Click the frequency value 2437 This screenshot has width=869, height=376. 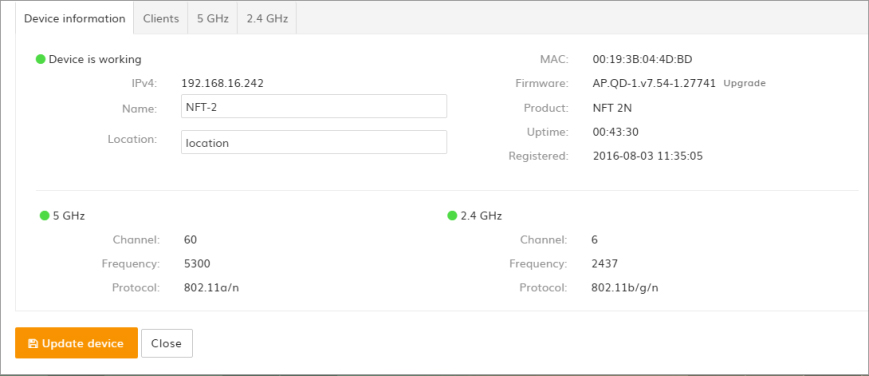tap(605, 263)
